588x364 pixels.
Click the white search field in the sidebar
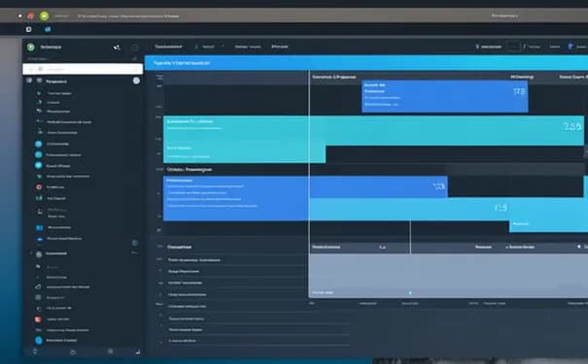point(83,69)
